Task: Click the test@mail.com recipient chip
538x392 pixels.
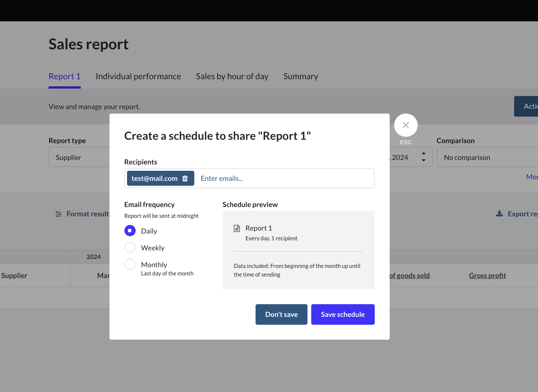Action: (x=155, y=179)
